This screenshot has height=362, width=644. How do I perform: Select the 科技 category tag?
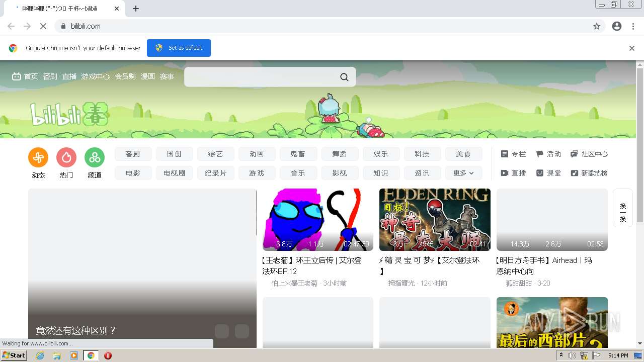(x=422, y=154)
